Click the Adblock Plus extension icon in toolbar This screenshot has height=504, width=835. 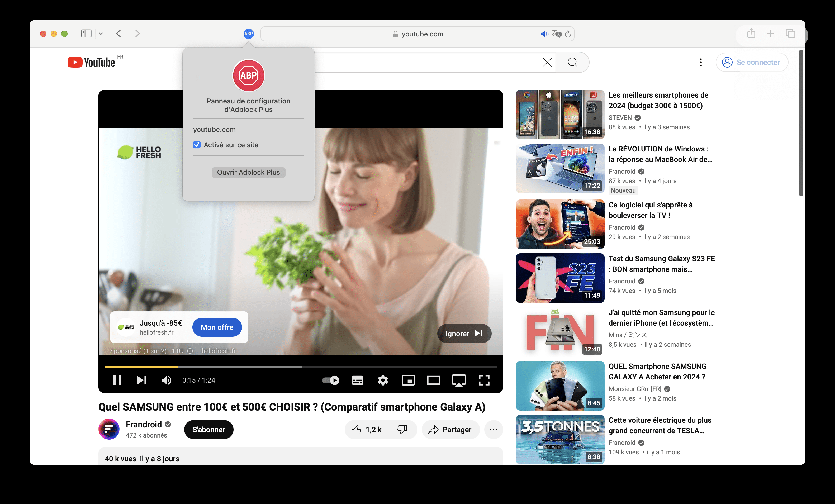[x=248, y=34]
